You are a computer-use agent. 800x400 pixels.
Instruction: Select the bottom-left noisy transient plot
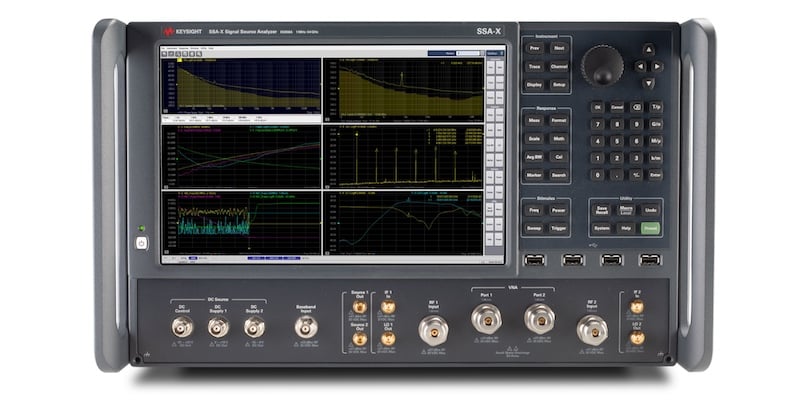pyautogui.click(x=241, y=222)
